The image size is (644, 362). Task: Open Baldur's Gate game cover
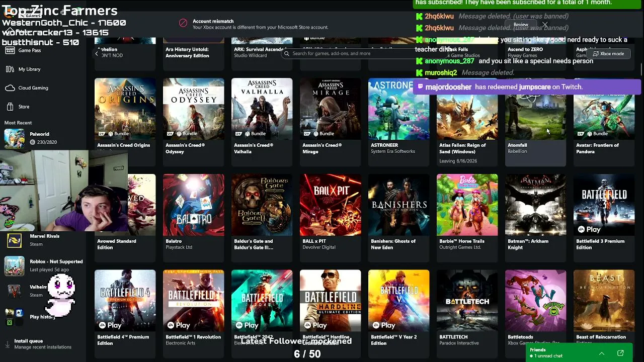point(262,205)
